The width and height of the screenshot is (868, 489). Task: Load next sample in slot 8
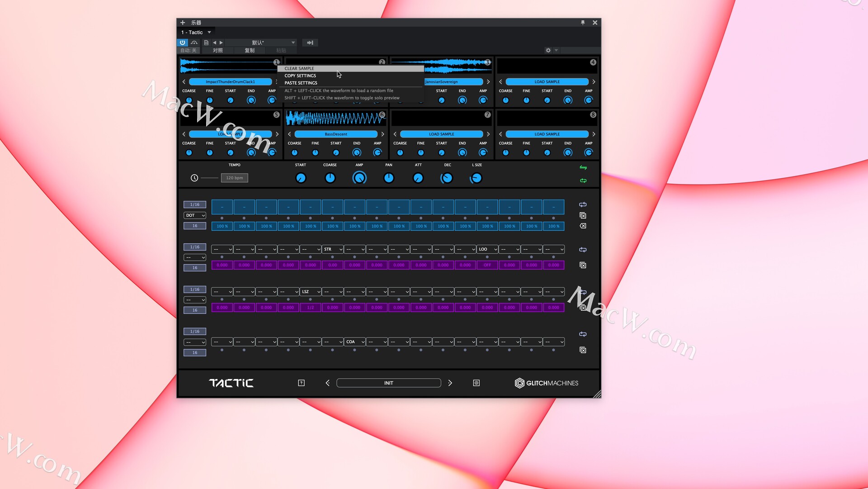[594, 134]
